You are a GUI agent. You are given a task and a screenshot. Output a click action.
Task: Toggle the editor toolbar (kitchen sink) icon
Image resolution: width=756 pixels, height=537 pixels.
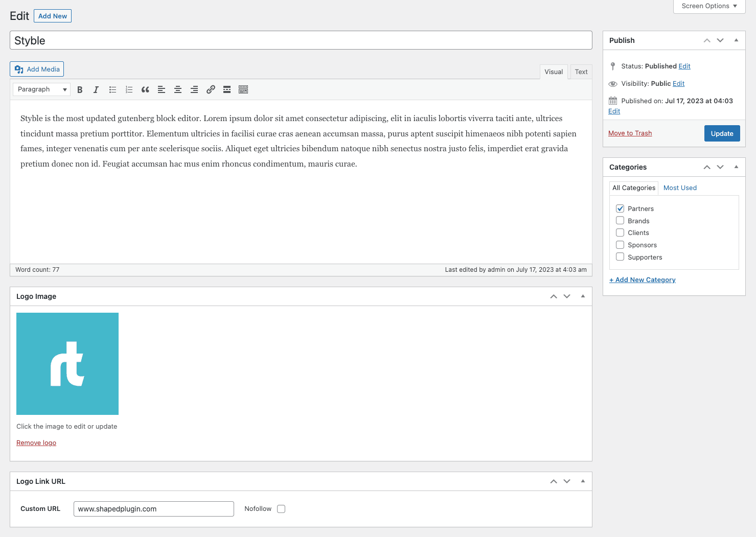tap(243, 89)
